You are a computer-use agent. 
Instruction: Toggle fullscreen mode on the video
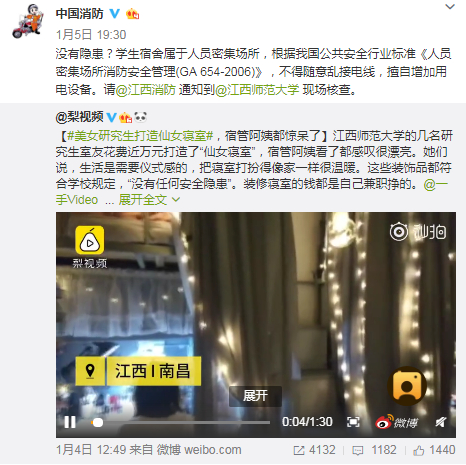click(353, 422)
